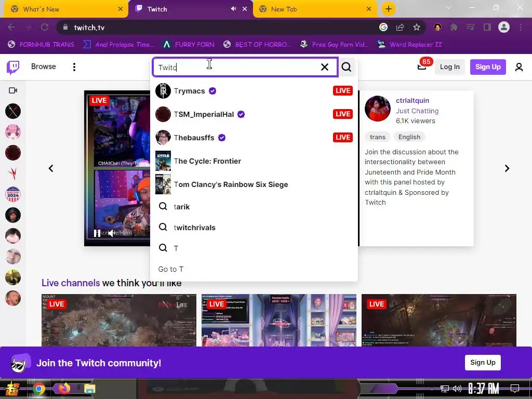Click the trans tag
This screenshot has height=399, width=532.
[x=377, y=137]
